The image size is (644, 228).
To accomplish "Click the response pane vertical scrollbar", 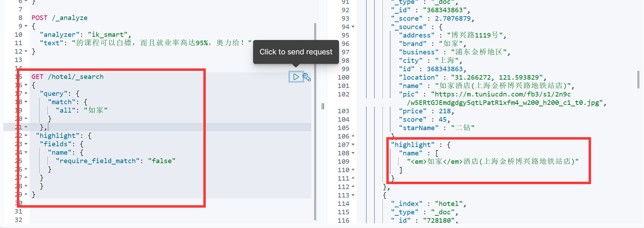I will [638, 80].
